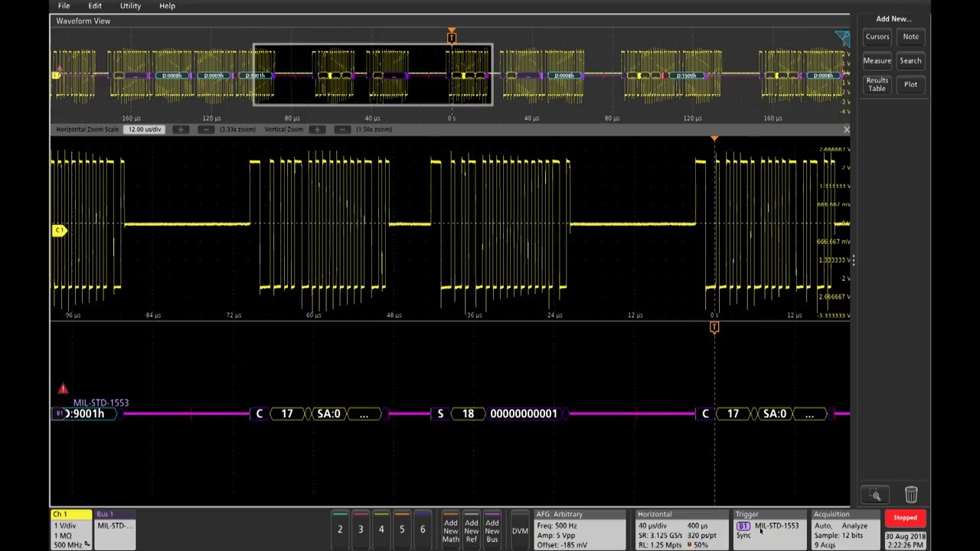Enable channel 4 input

click(x=381, y=528)
